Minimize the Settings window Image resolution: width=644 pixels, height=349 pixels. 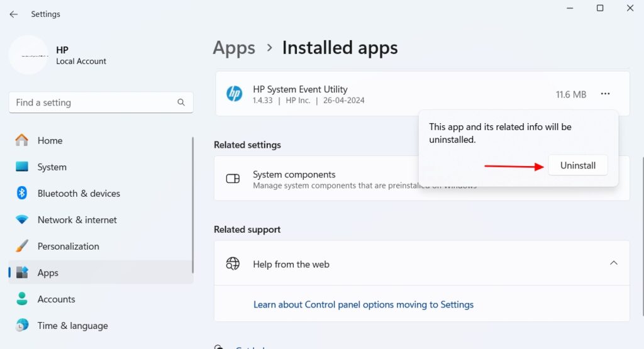570,8
